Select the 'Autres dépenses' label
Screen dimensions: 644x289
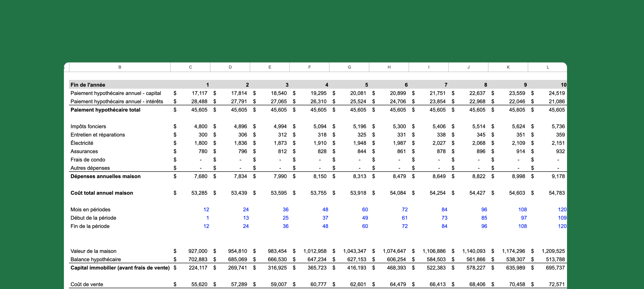point(90,168)
